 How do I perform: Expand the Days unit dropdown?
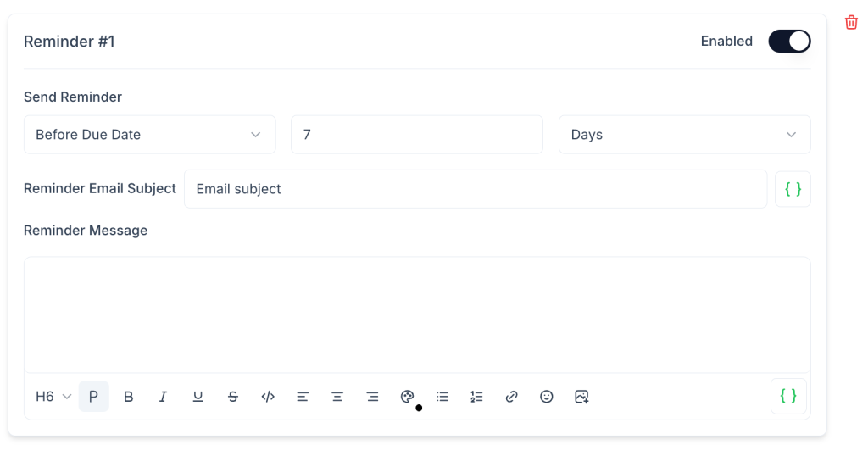click(684, 135)
